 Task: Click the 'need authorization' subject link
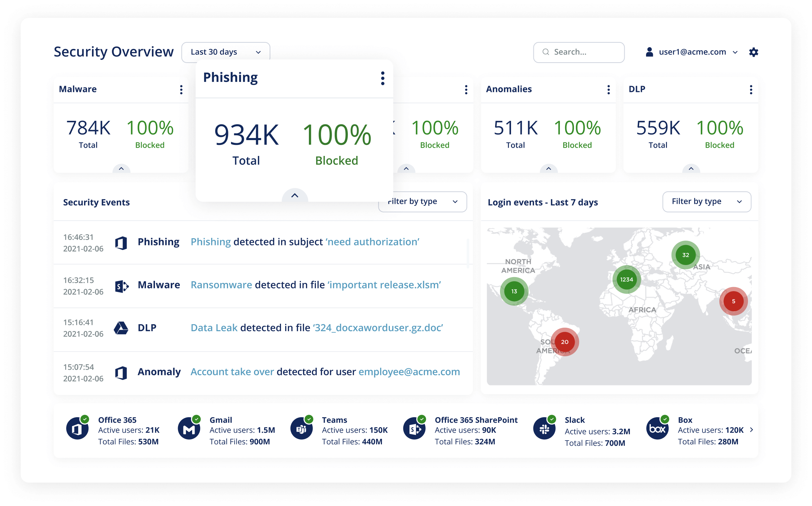pyautogui.click(x=373, y=242)
